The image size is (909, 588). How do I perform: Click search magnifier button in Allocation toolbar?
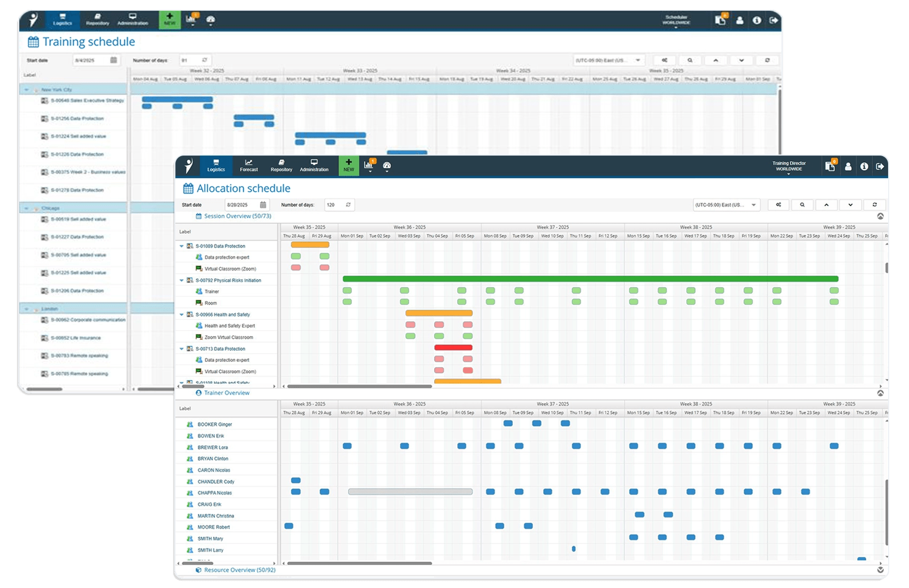(x=802, y=205)
